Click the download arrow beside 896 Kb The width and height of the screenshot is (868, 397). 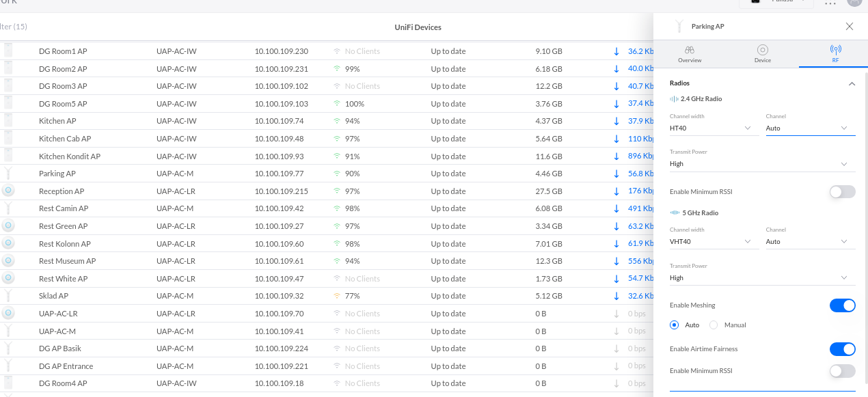(616, 156)
